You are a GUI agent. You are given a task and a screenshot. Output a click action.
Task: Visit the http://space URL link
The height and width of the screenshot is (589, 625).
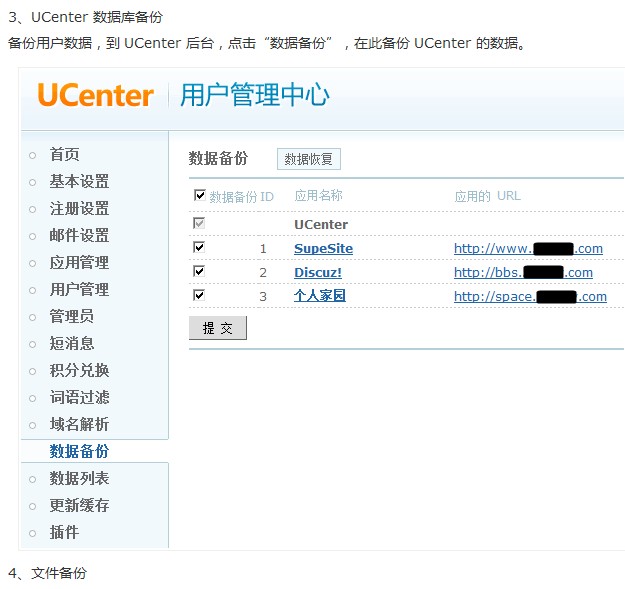(x=530, y=296)
